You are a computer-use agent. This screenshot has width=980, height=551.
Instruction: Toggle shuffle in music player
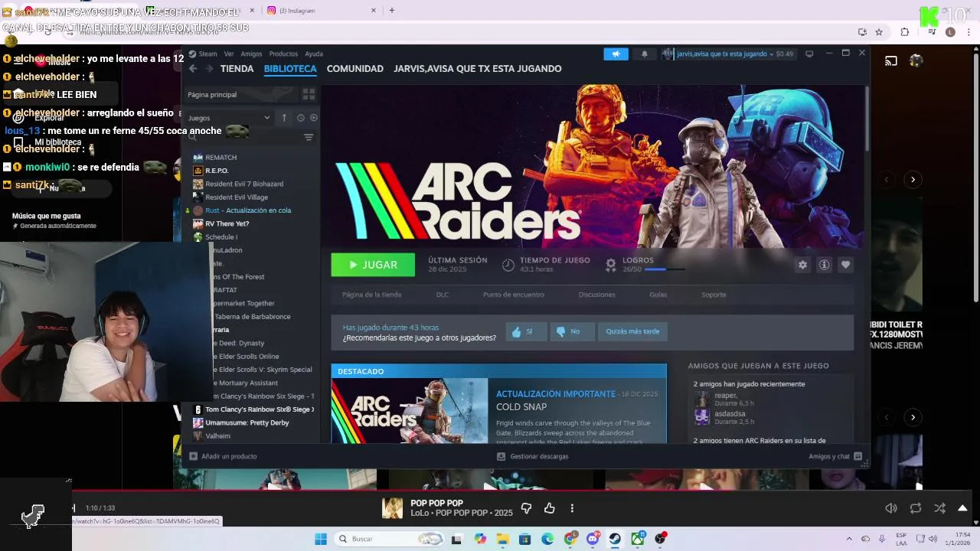pos(939,508)
